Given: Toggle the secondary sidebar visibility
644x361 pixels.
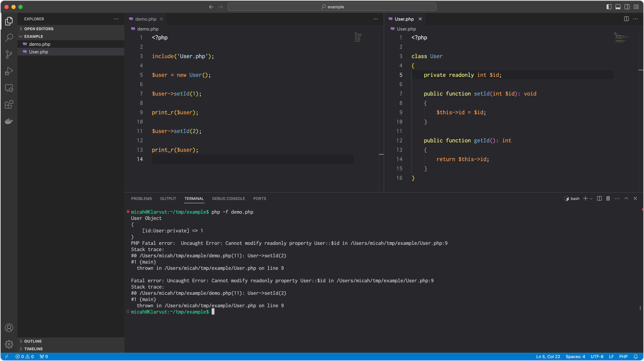Looking at the screenshot, I should (x=627, y=7).
